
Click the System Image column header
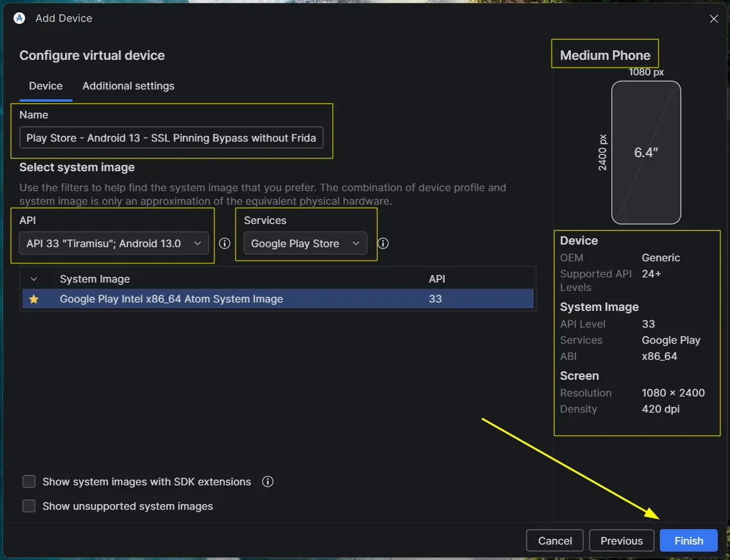[x=95, y=279]
